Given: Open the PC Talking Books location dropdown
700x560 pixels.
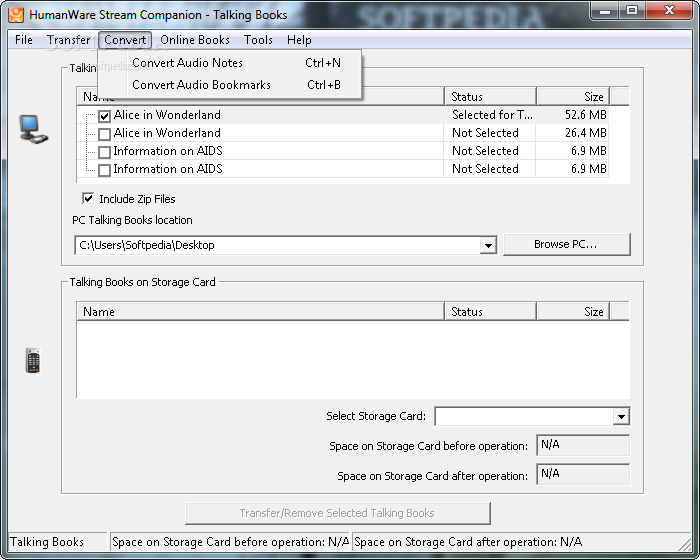Looking at the screenshot, I should pyautogui.click(x=488, y=245).
